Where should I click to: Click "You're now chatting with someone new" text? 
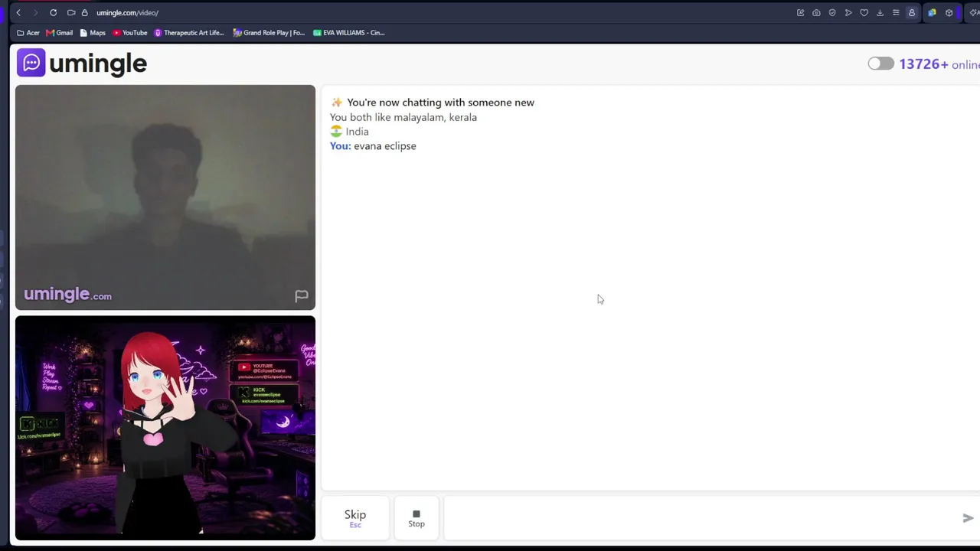click(441, 103)
